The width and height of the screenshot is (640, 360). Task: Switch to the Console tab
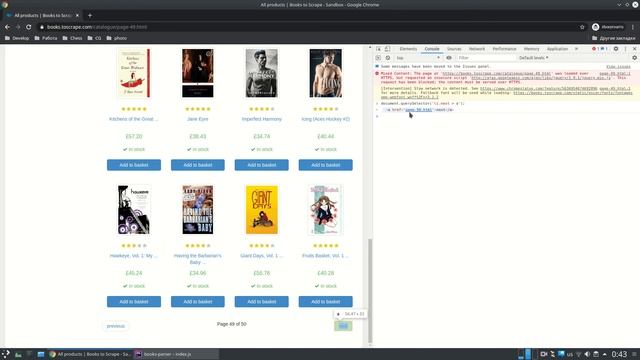click(x=432, y=49)
